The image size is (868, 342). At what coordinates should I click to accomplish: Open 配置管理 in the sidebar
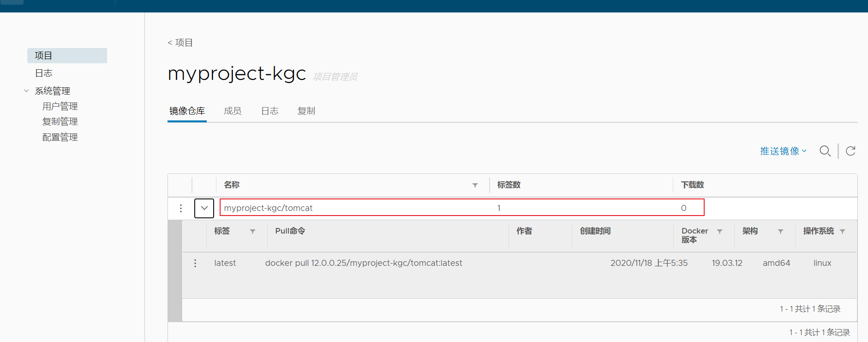coord(60,137)
